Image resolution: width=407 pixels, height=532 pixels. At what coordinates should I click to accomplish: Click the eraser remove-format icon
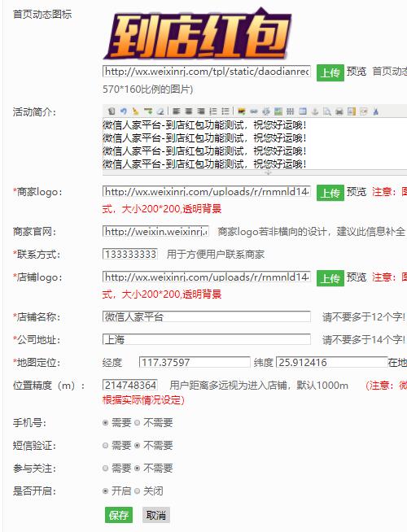point(160,111)
